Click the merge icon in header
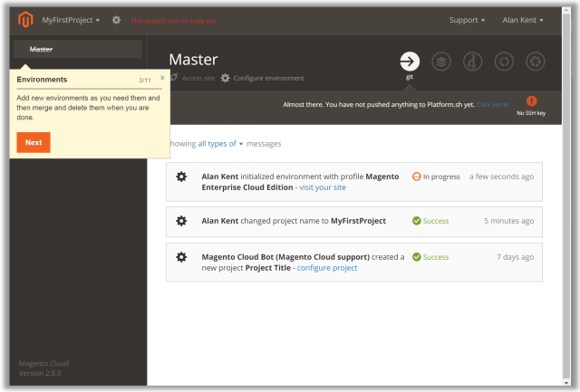 [472, 62]
